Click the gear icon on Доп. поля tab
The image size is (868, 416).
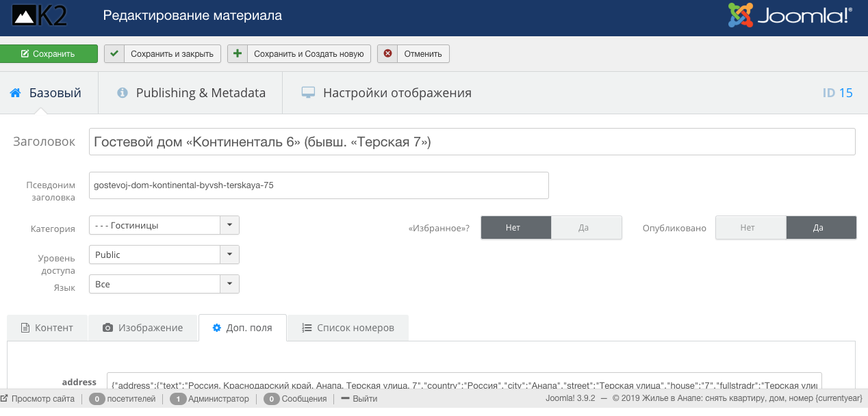tap(217, 328)
